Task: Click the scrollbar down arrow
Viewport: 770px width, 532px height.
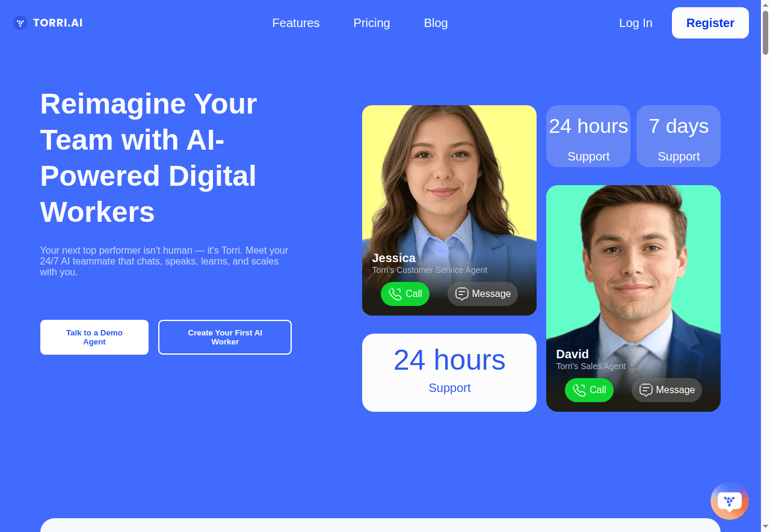Action: [765, 527]
